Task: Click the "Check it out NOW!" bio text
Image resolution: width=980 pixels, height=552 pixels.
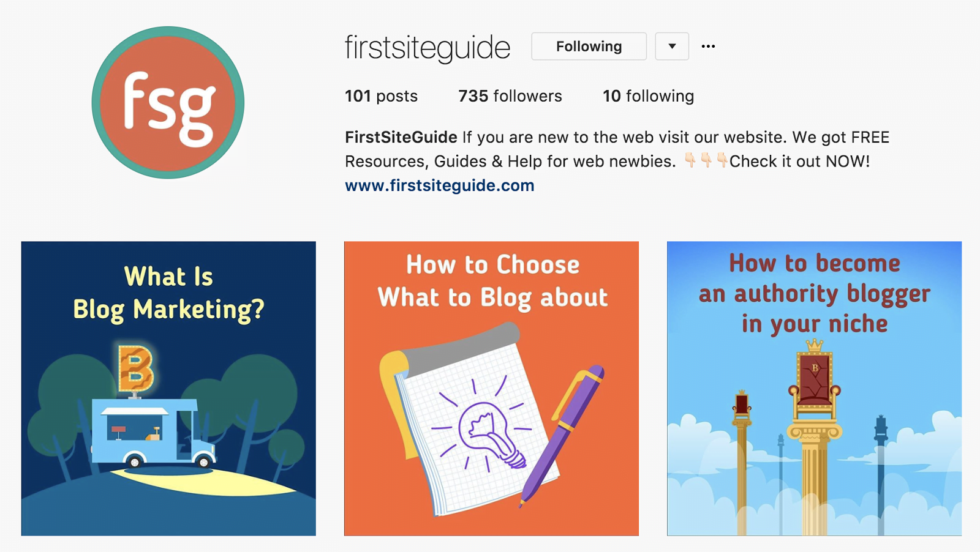Action: (799, 162)
